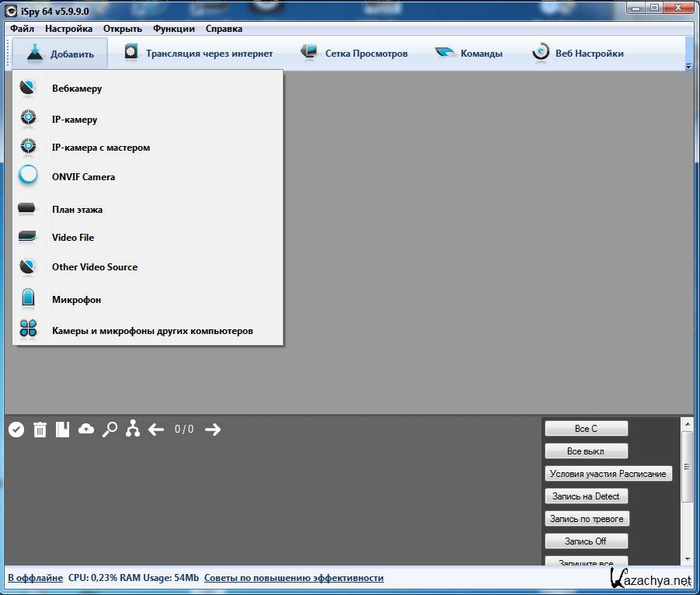Click the network tree icon
Screen dimensions: 700x595
click(133, 429)
